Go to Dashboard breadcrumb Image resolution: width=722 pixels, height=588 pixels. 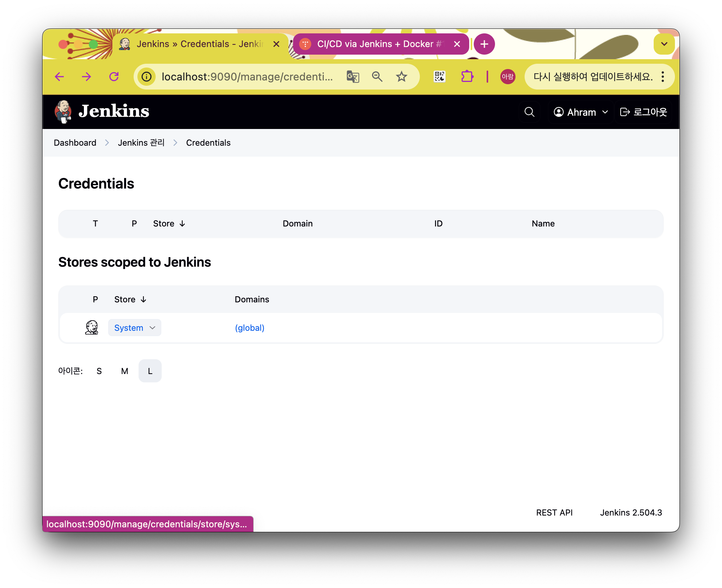point(75,143)
